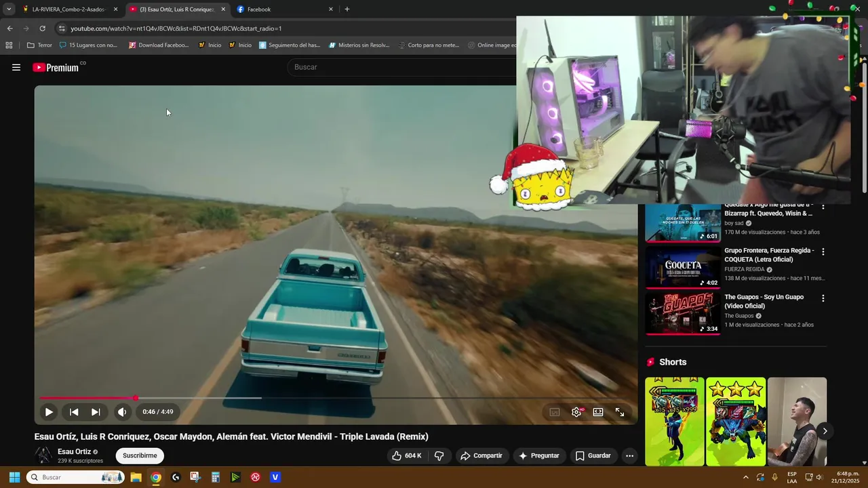Open the Seguimiento del has... bookmark
The width and height of the screenshot is (868, 488).
click(290, 45)
